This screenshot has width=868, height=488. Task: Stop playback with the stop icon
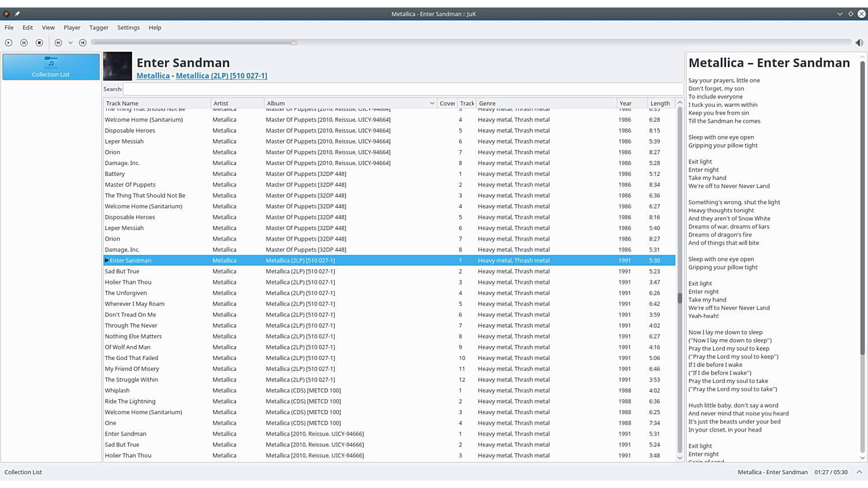tap(39, 43)
